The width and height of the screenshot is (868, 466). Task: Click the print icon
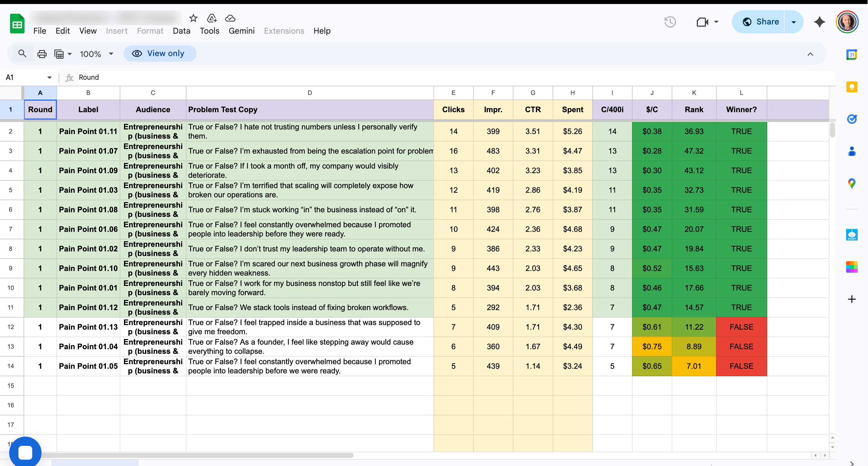point(42,54)
